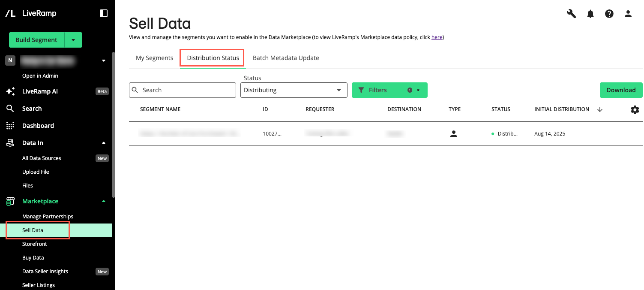
Task: Click Open in Admin link
Action: coord(40,76)
